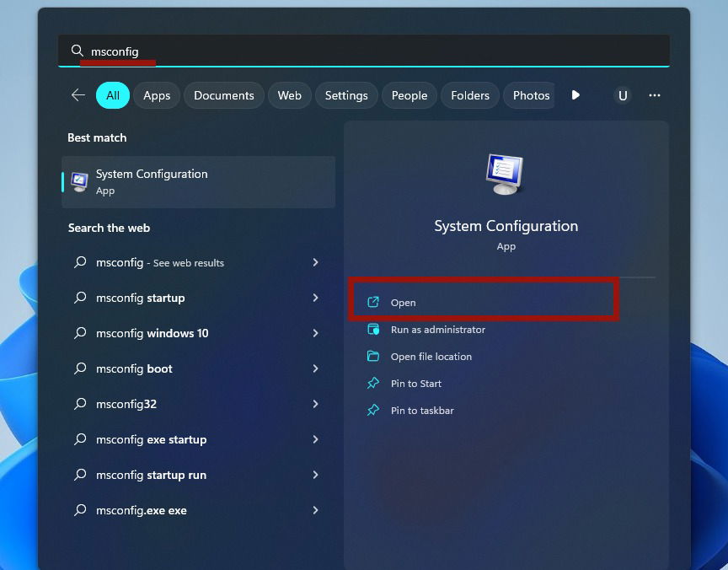Open System Configuration via Open label

click(403, 303)
